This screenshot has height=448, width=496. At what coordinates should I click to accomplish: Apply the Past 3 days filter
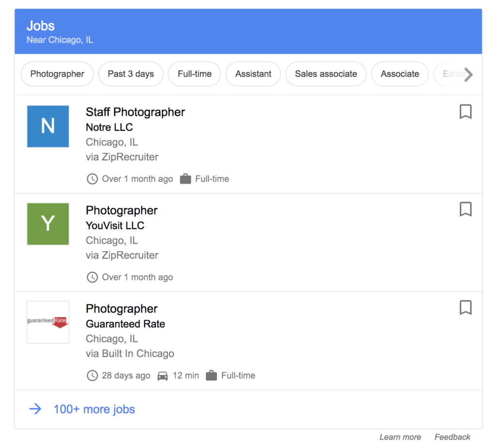(x=131, y=74)
